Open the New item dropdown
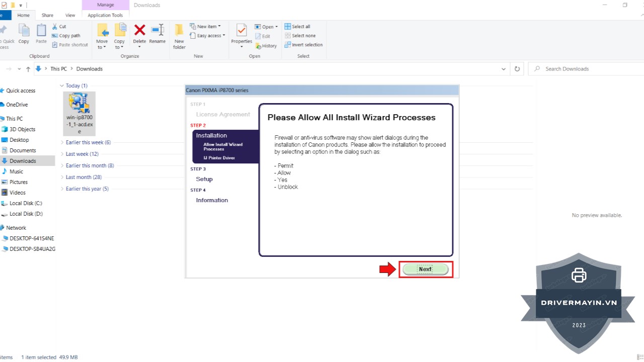 (x=206, y=27)
